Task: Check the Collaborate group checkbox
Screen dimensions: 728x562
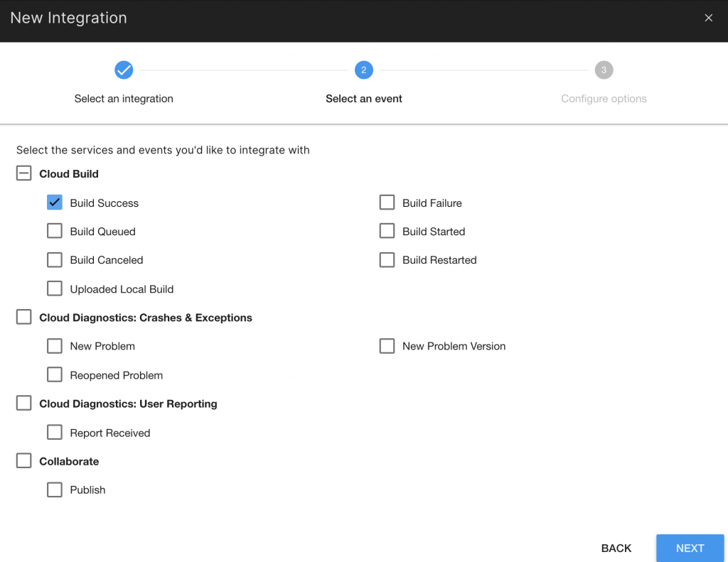Action: point(24,461)
